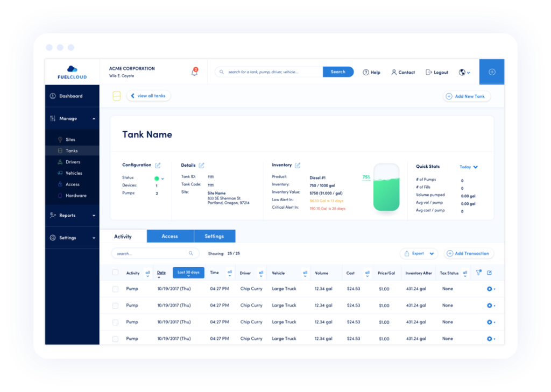Click the top search field for tanks, pumps, drivers
Viewport: 551px width, 392px height.
click(x=272, y=72)
